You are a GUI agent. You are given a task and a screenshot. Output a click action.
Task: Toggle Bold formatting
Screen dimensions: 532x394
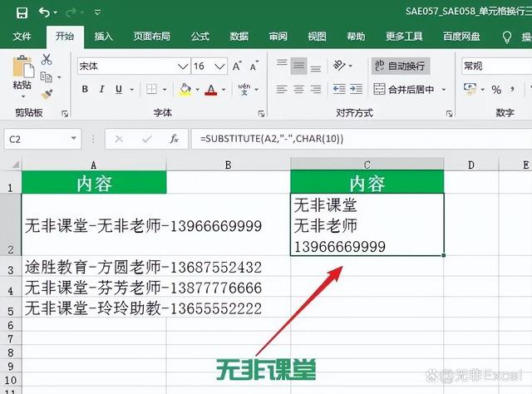click(x=85, y=89)
